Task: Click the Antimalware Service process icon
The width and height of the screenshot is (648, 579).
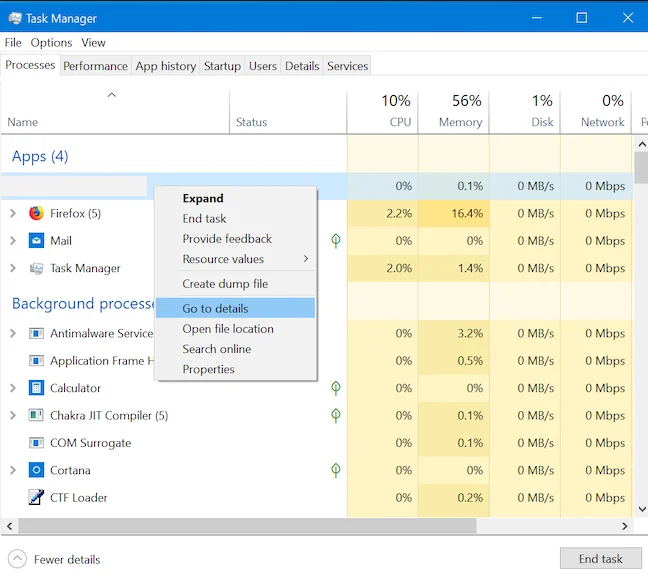Action: tap(36, 333)
